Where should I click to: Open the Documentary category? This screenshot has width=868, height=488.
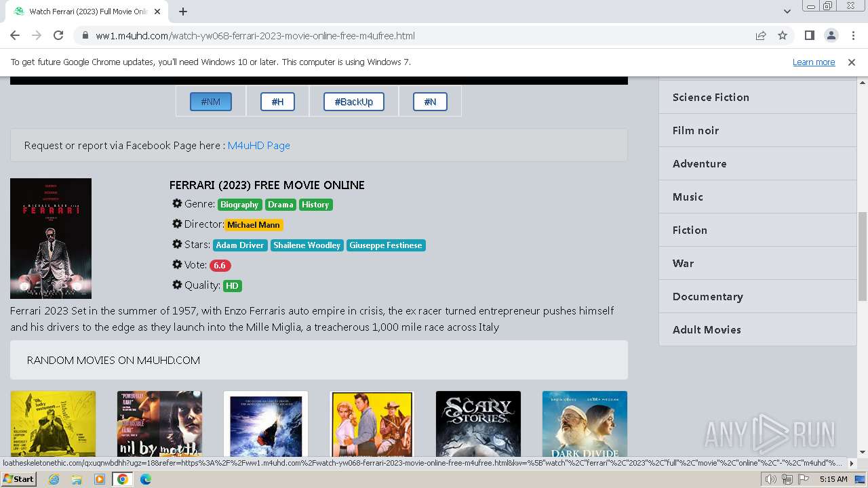pos(757,297)
